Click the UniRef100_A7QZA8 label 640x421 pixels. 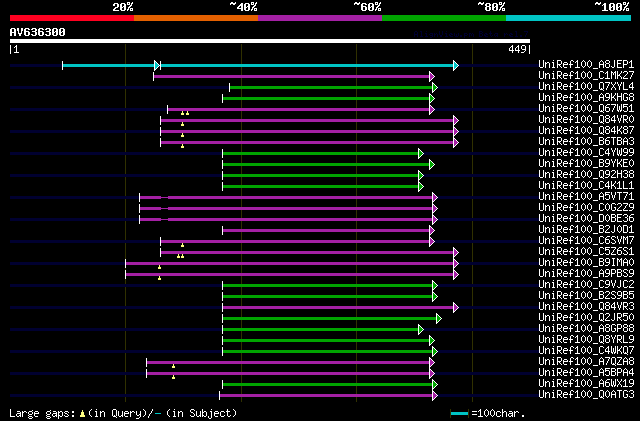586,362
